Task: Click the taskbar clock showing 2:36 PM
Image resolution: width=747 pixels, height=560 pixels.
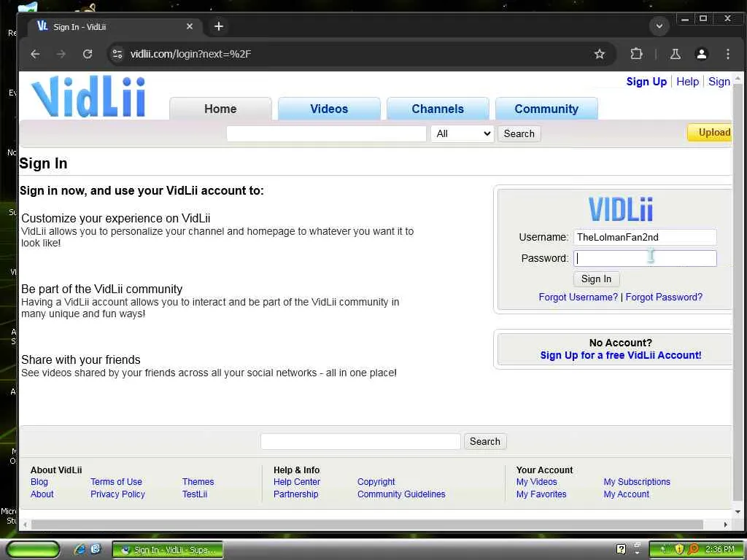Action: [x=719, y=550]
